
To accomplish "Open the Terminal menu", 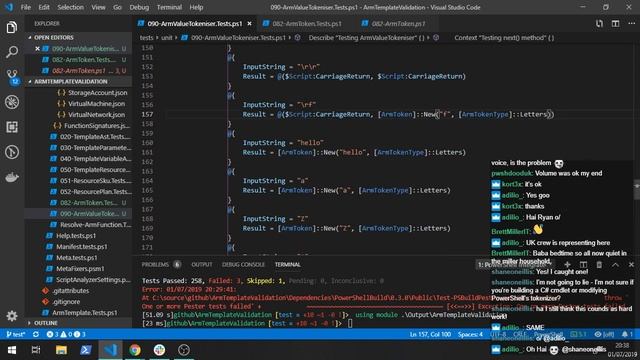I will tap(169, 7).
